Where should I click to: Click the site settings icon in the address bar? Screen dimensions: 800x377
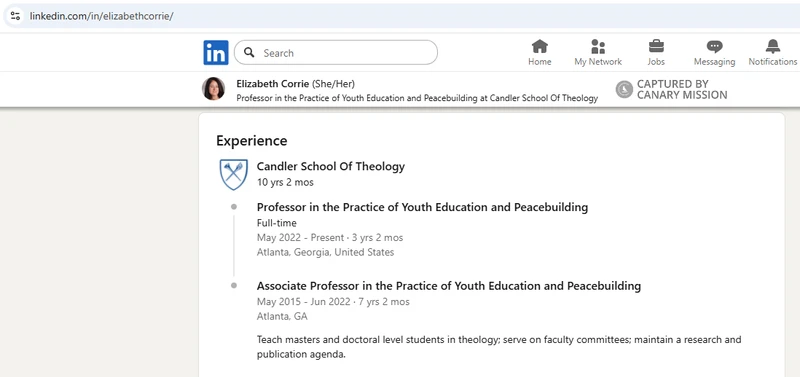point(15,15)
